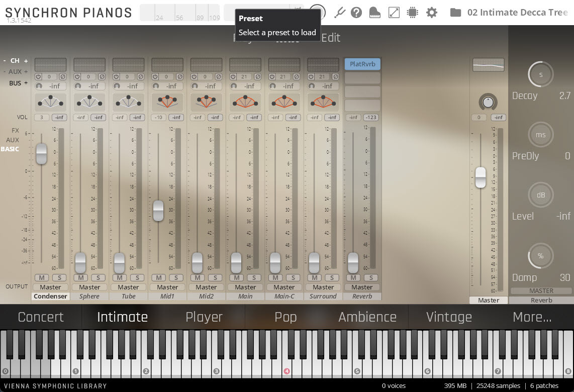Click the reverb Decay knob

[x=541, y=74]
